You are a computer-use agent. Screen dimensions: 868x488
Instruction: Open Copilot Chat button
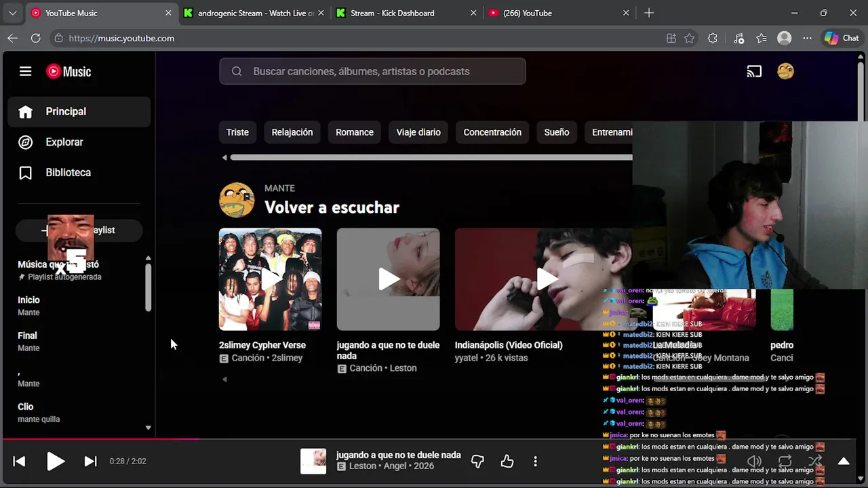[842, 39]
